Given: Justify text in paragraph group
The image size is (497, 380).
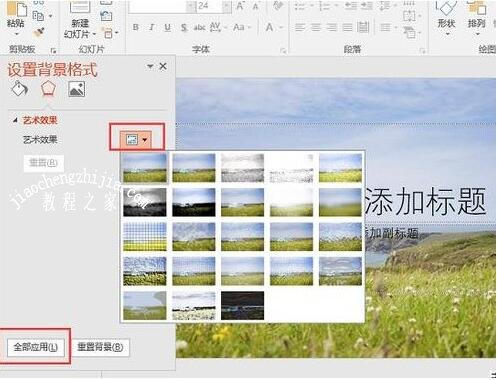Looking at the screenshot, I should click(347, 27).
